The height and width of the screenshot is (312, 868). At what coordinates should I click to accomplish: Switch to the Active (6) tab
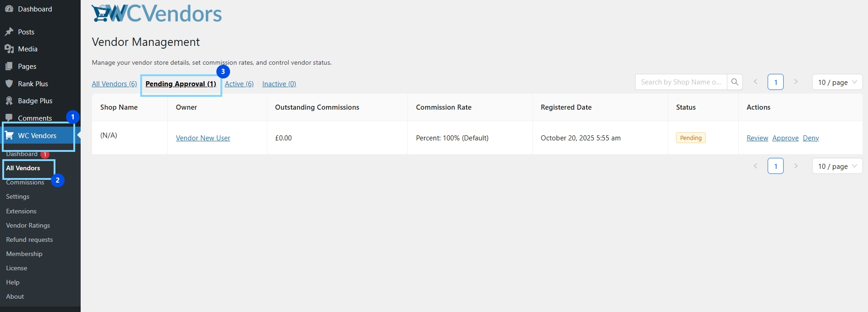[239, 84]
